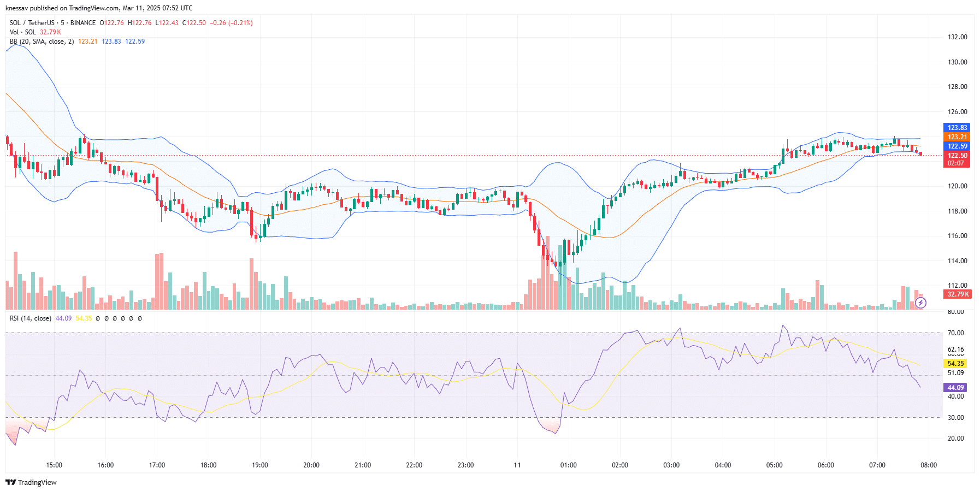This screenshot has height=492, width=980.
Task: Click the 02:07 bar countdown tag
Action: [x=957, y=163]
